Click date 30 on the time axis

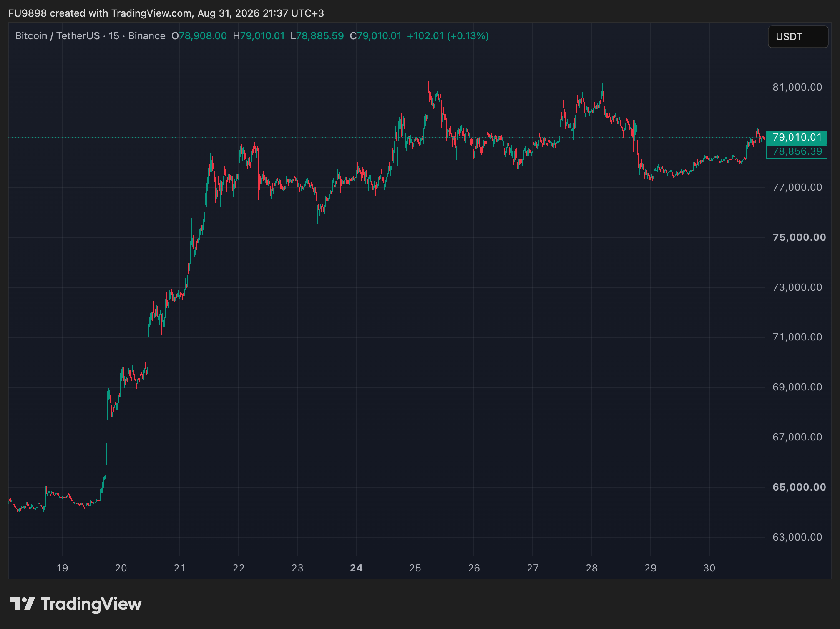[709, 568]
